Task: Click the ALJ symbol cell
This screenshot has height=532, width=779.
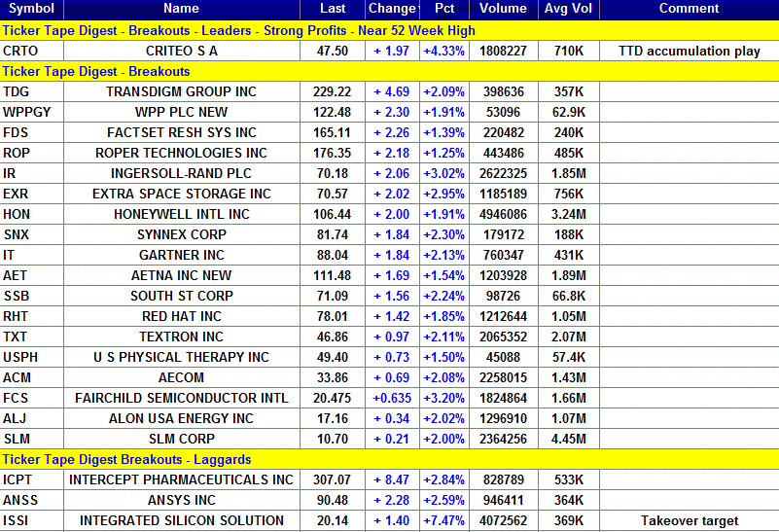Action: tap(31, 418)
